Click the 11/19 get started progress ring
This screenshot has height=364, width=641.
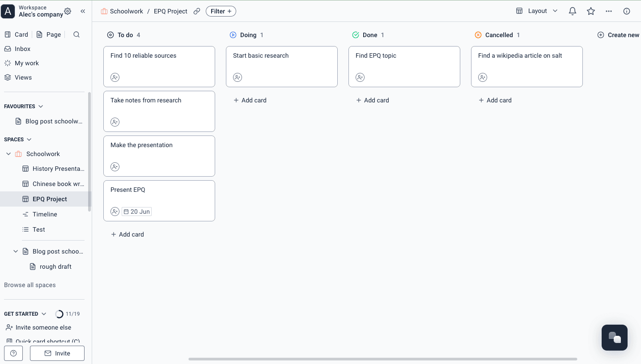coord(59,314)
